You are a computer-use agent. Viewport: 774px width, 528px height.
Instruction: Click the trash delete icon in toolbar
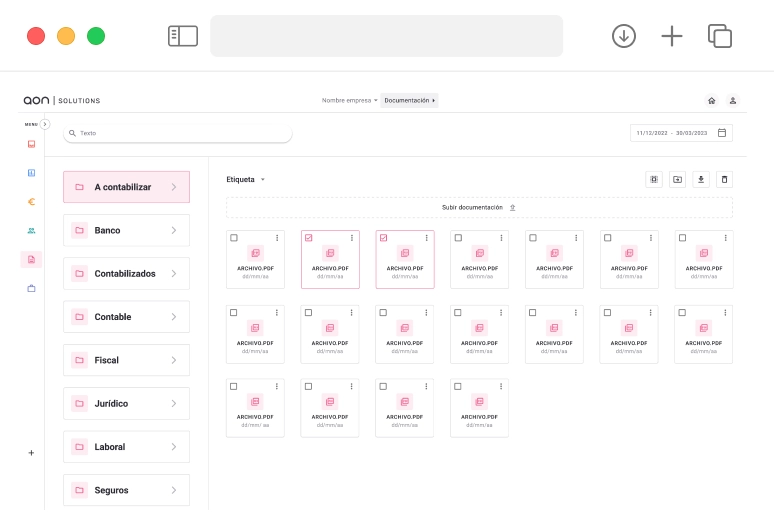(x=725, y=179)
